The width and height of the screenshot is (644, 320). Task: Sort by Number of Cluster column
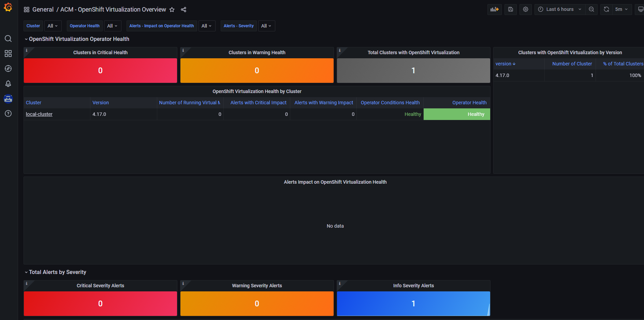point(572,64)
